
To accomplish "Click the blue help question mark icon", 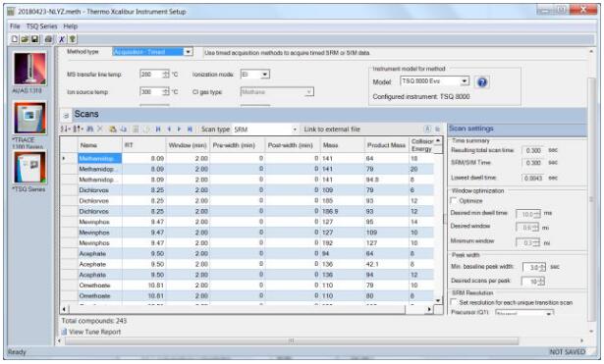I will (x=482, y=82).
